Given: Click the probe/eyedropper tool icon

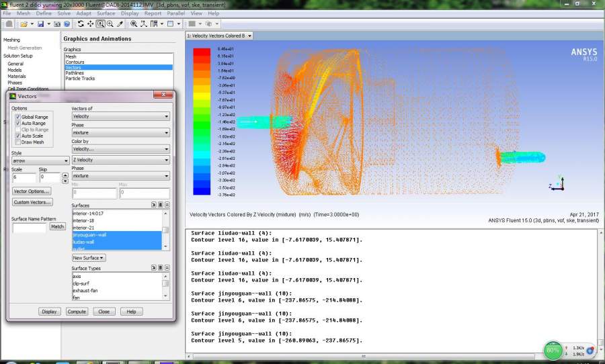Looking at the screenshot, I should 120,24.
